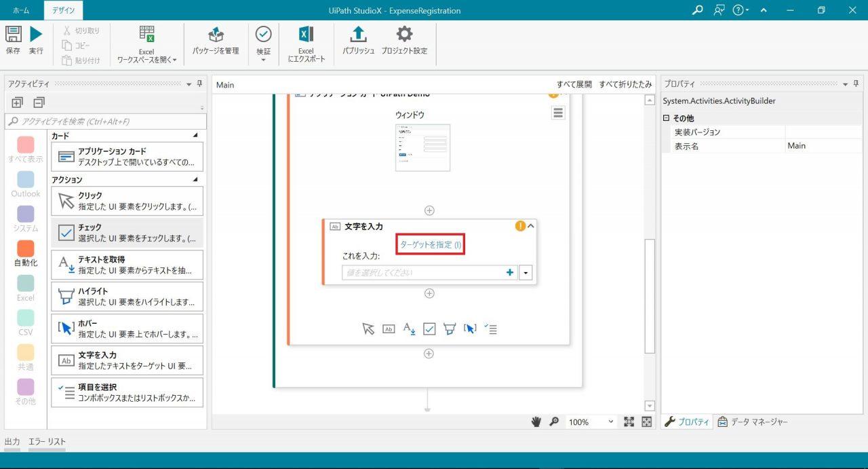
Task: Collapse the カード activity group
Action: pyautogui.click(x=195, y=136)
